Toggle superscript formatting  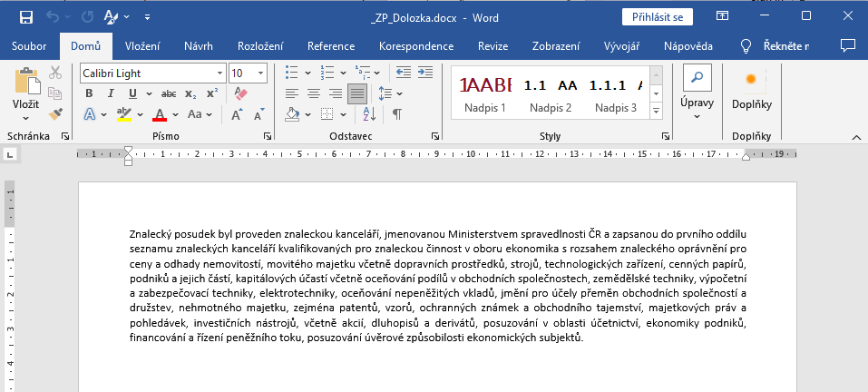pos(212,93)
